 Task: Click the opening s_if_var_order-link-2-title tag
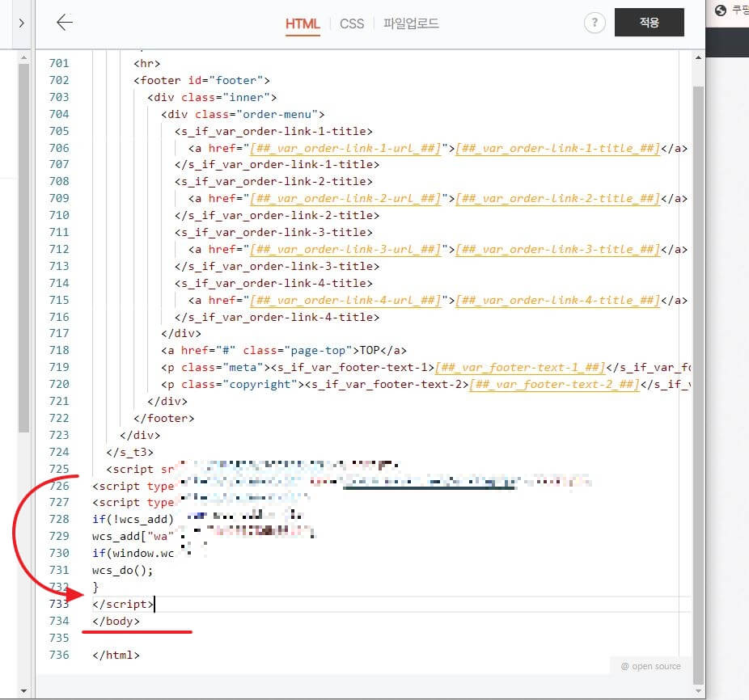pyautogui.click(x=273, y=181)
